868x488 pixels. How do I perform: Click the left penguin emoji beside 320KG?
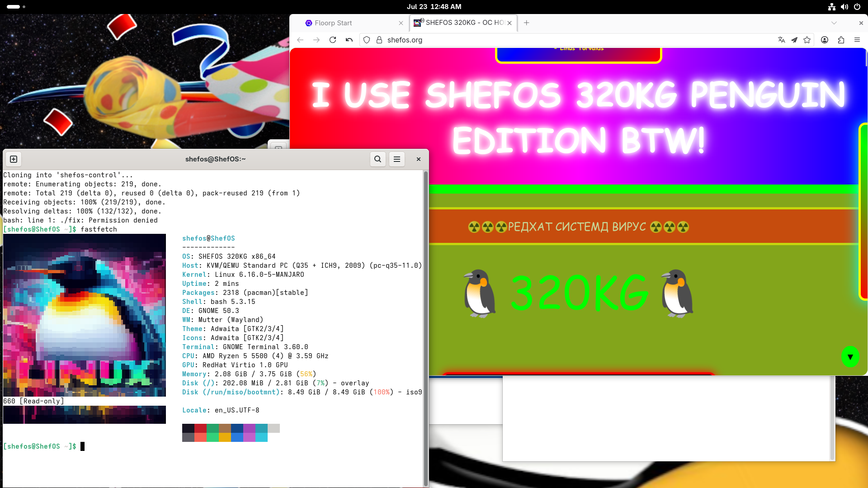pyautogui.click(x=480, y=294)
